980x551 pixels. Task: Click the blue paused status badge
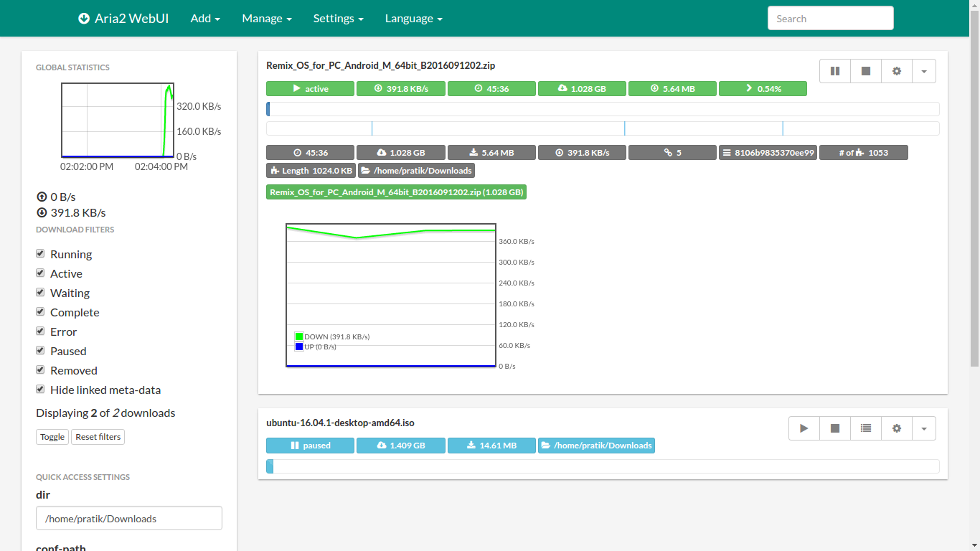pyautogui.click(x=310, y=446)
